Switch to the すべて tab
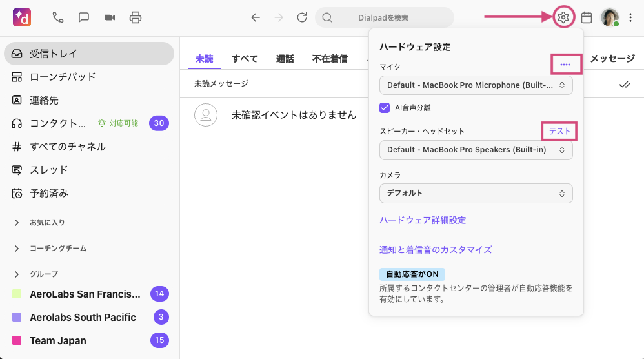 click(245, 59)
